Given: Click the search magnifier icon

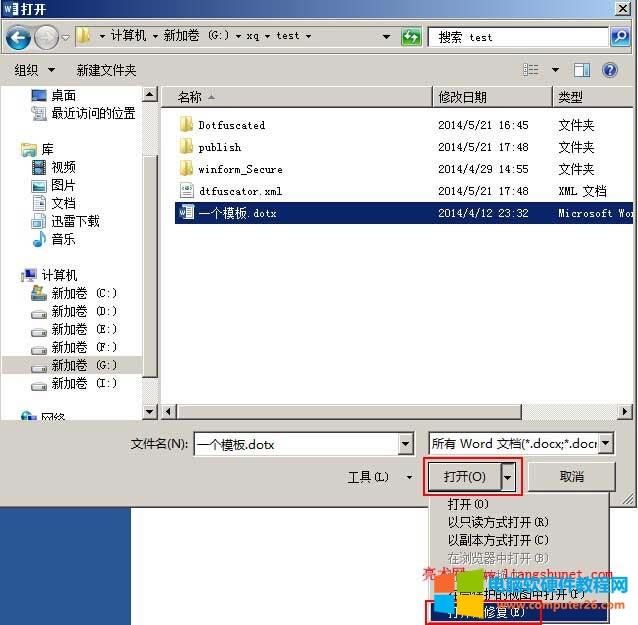Looking at the screenshot, I should click(620, 37).
